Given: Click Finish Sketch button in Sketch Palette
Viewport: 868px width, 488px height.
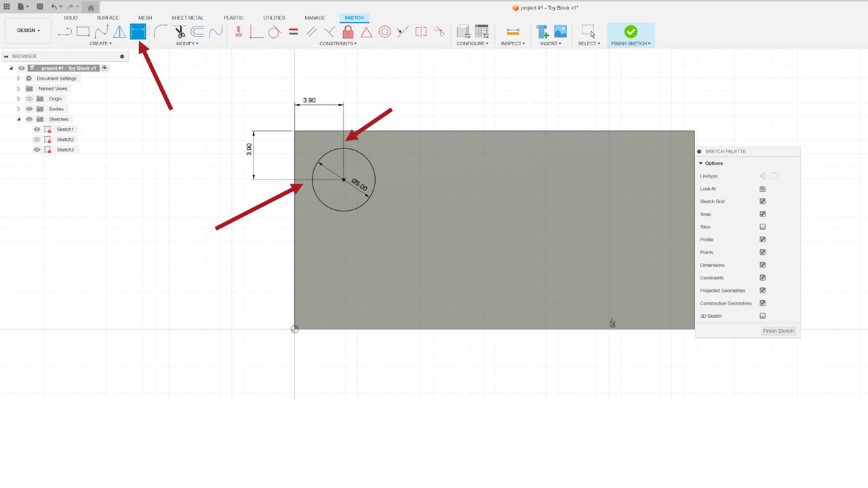Looking at the screenshot, I should (778, 331).
